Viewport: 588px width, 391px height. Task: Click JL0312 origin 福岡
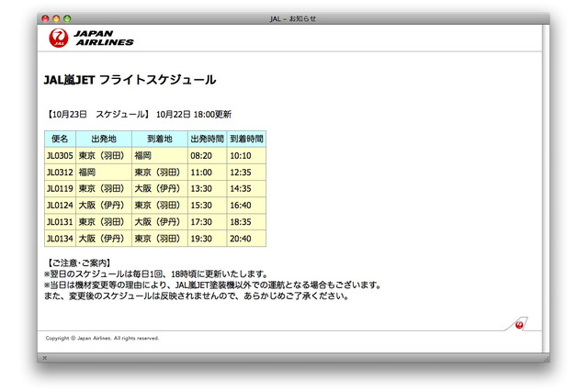(x=87, y=173)
